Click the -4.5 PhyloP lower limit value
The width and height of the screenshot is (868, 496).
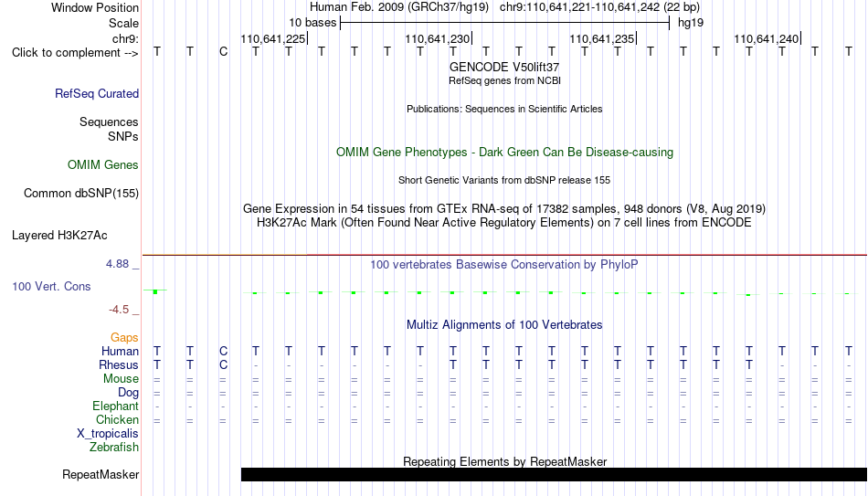click(x=119, y=310)
